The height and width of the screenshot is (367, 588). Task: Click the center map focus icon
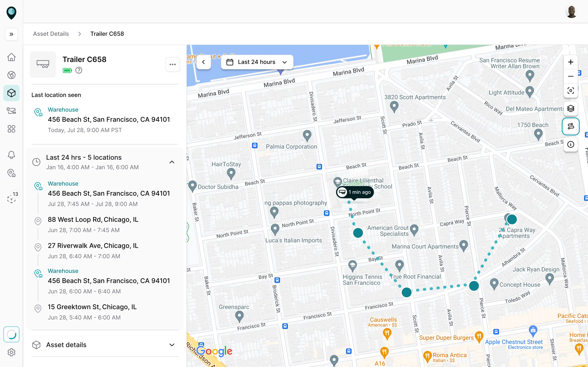click(x=571, y=90)
